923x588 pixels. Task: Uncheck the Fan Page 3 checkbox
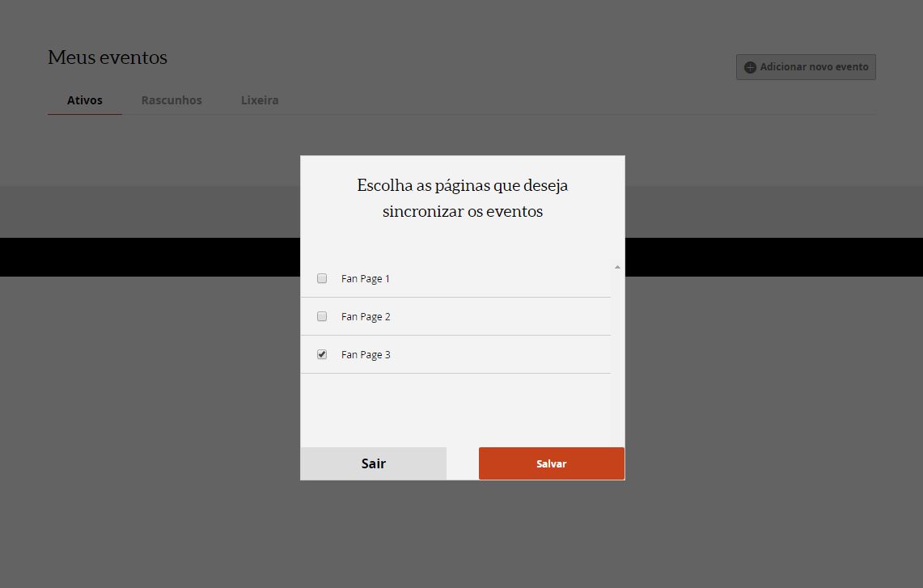click(x=322, y=354)
